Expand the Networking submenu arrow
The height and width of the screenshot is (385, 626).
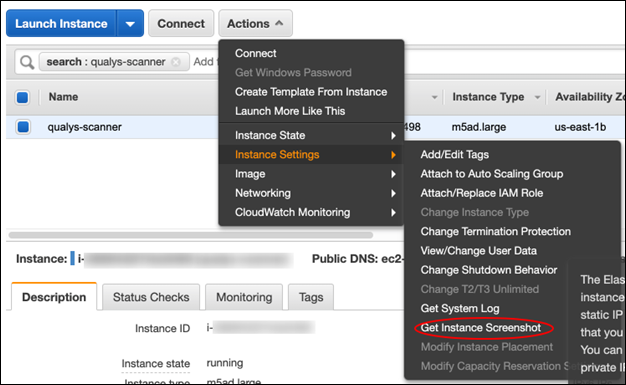tap(393, 193)
